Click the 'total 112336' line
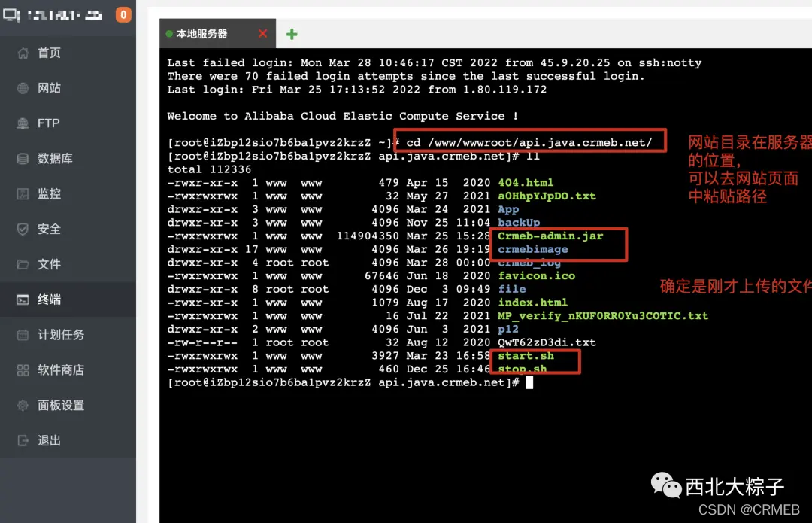This screenshot has height=523, width=812. tap(209, 169)
